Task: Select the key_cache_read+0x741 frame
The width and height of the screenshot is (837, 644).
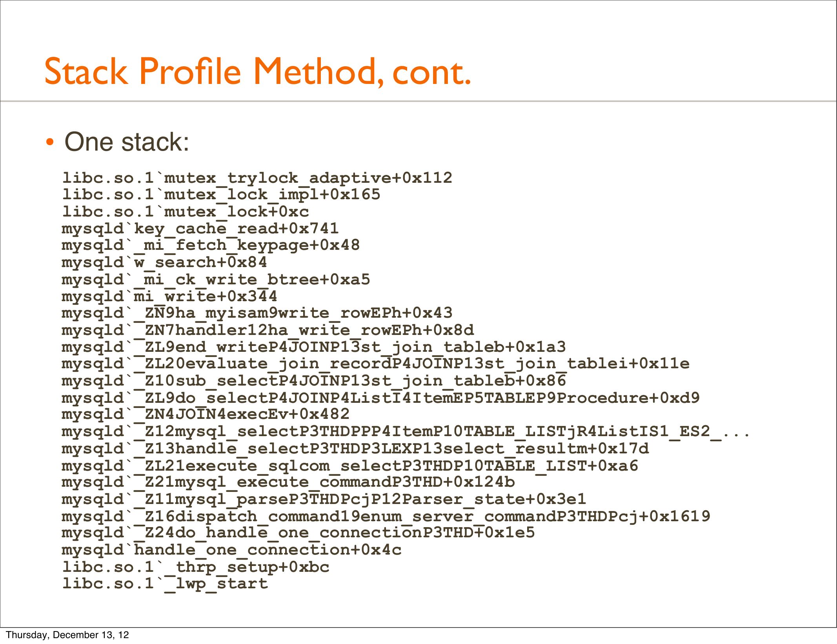Action: point(200,229)
